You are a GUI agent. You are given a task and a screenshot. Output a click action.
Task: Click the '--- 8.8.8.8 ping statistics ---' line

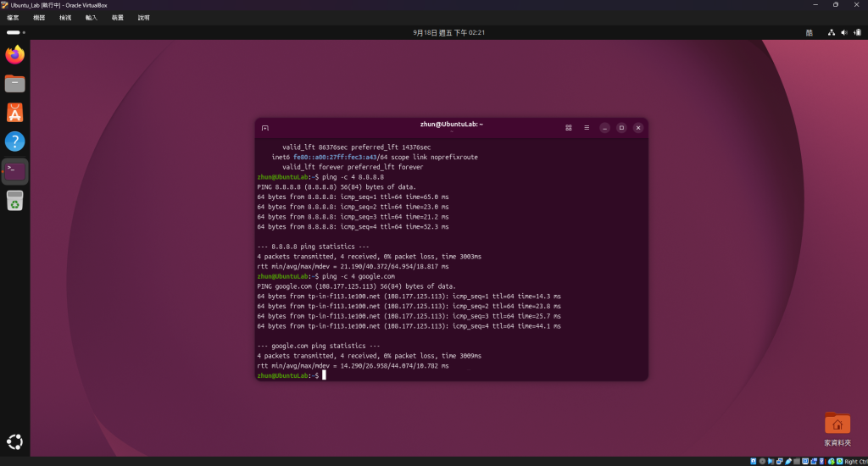[x=313, y=247]
